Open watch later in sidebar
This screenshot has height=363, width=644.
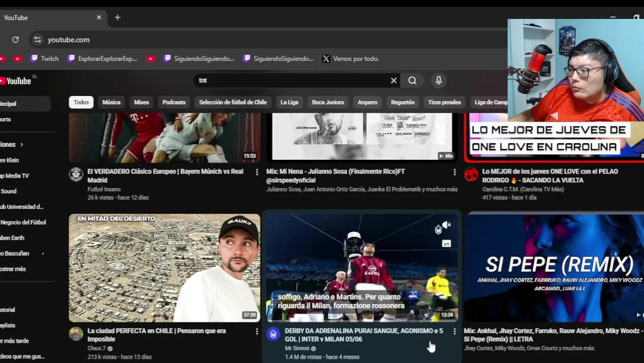click(x=15, y=341)
